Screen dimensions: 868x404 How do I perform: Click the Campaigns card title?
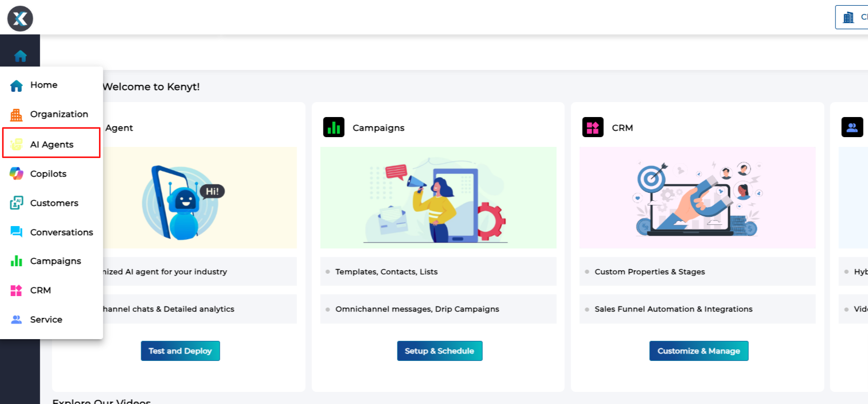coord(378,128)
